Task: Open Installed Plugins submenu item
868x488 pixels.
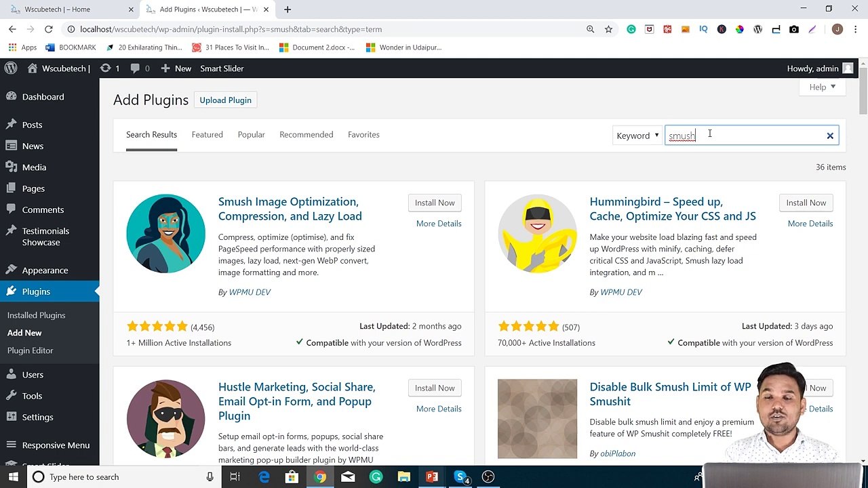Action: tap(37, 315)
